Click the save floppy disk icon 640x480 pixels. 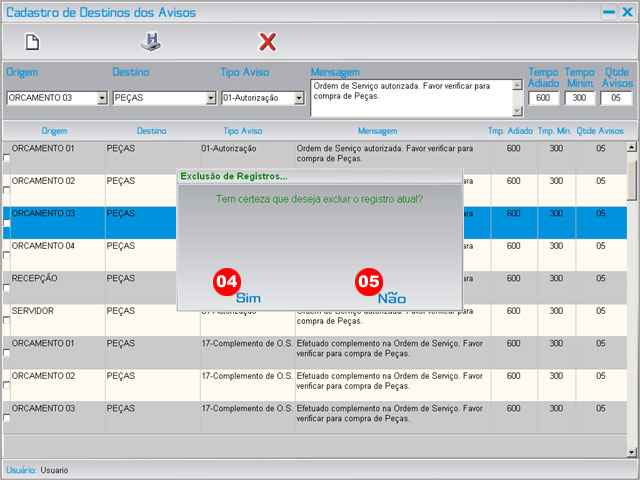(x=148, y=42)
